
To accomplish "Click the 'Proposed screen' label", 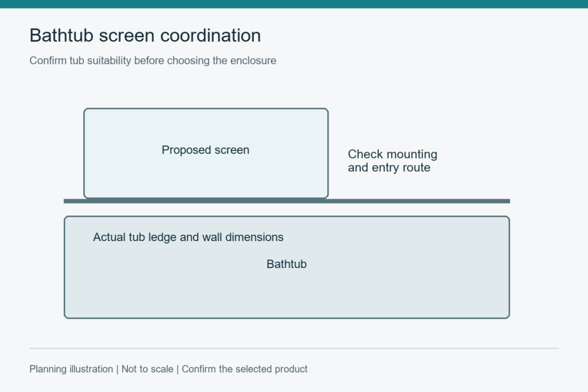I will [x=206, y=150].
